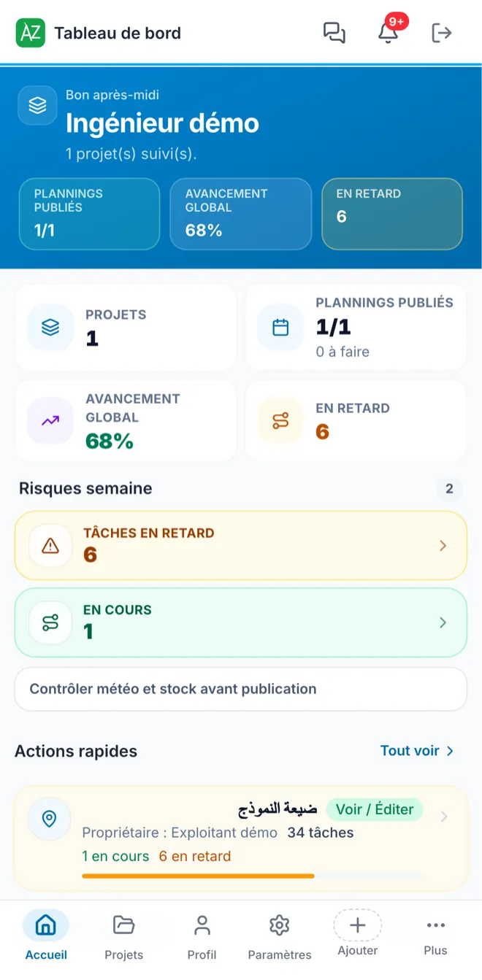The width and height of the screenshot is (482, 980).
Task: Click the En cours label text
Action: point(118,610)
